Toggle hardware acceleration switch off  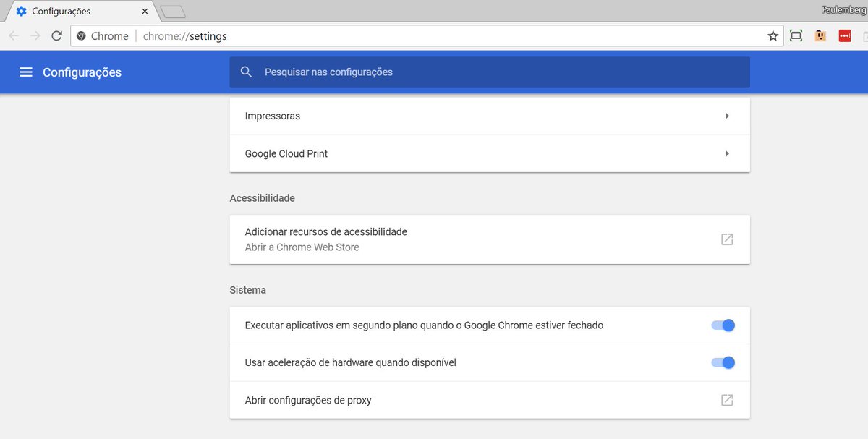(723, 362)
